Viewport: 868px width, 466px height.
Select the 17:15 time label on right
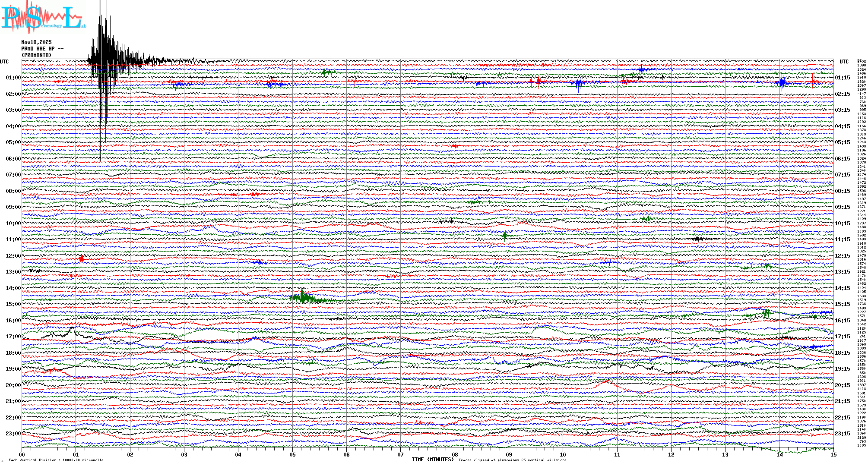click(x=842, y=337)
